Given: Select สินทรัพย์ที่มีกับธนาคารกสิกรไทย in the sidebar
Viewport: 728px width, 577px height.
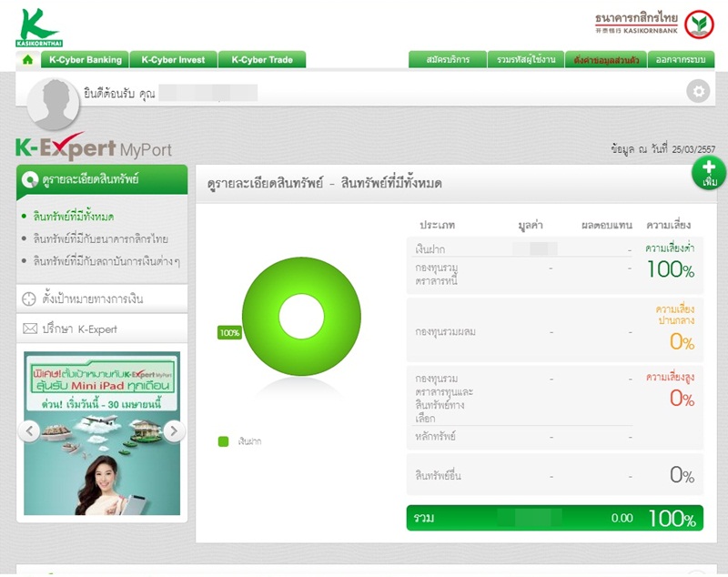Looking at the screenshot, I should [100, 239].
